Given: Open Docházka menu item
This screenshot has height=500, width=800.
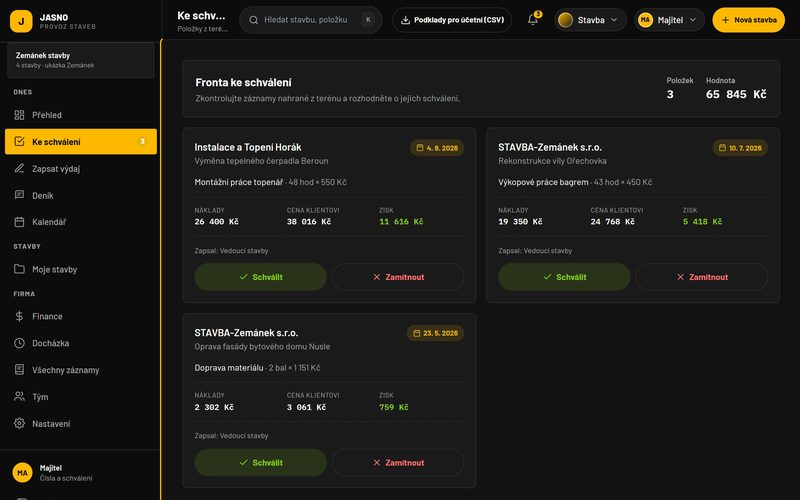Looking at the screenshot, I should tap(81, 343).
